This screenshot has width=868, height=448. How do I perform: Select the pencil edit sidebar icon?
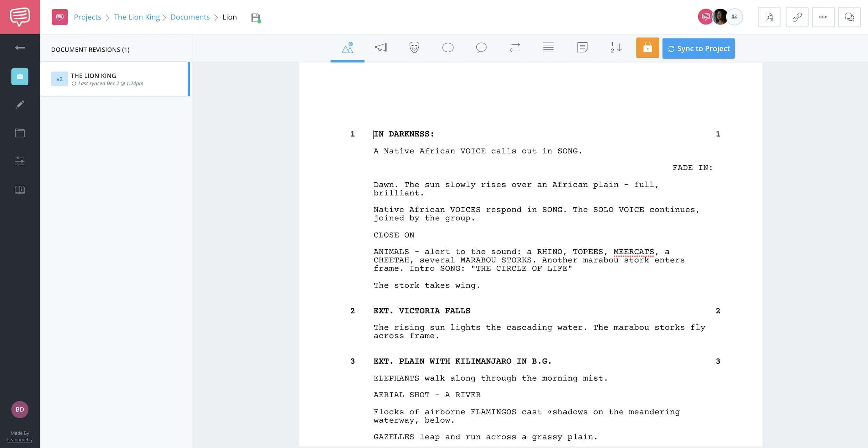tap(20, 105)
